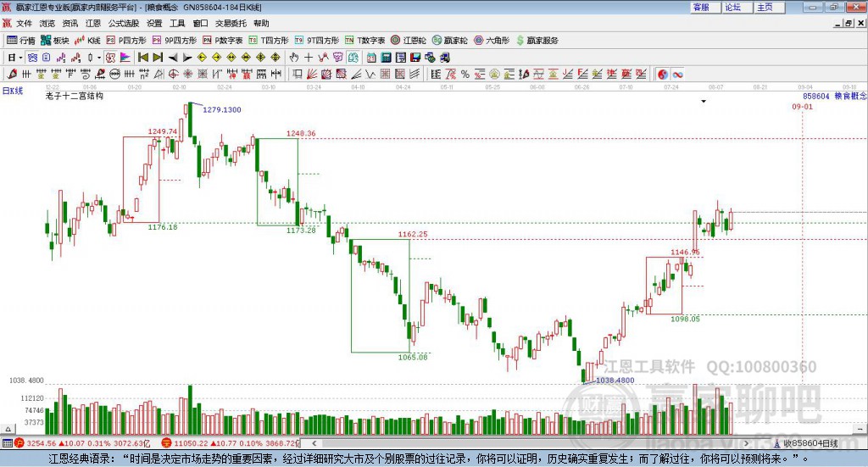The height and width of the screenshot is (467, 868).
Task: Open the 9P四方形 tool
Action: tap(175, 41)
